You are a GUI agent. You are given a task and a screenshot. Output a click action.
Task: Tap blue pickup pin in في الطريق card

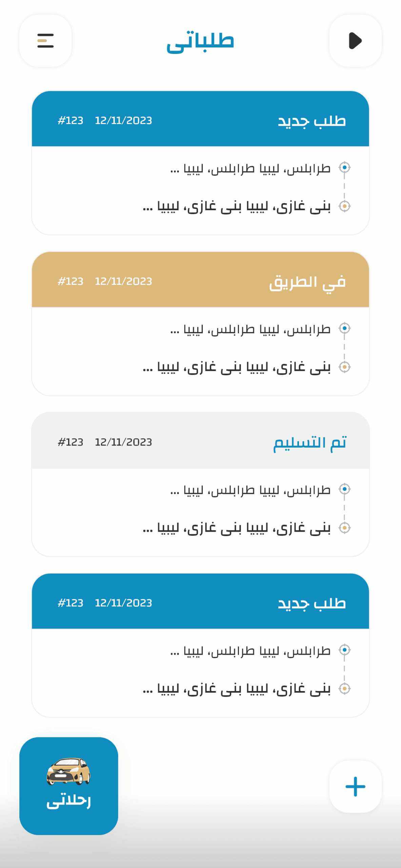[x=344, y=328]
